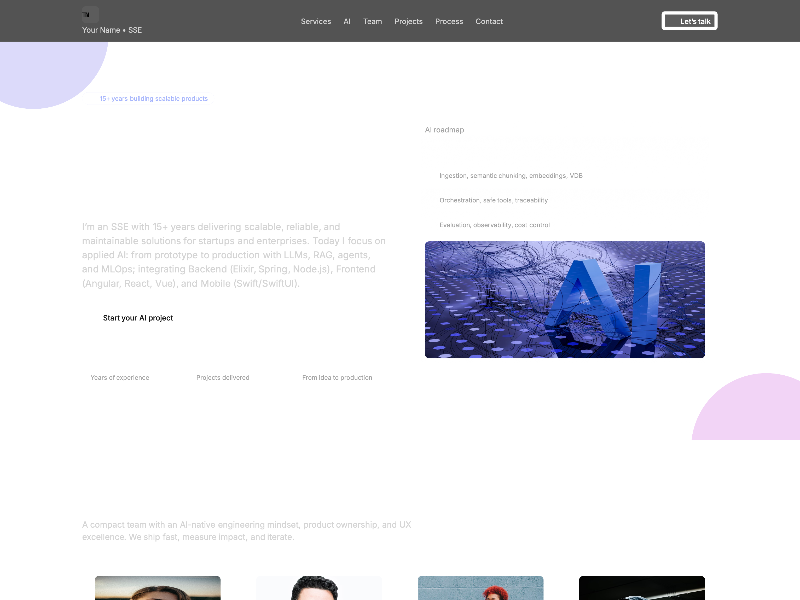This screenshot has height=600, width=800.
Task: Select Team in the top navigation
Action: pyautogui.click(x=372, y=21)
